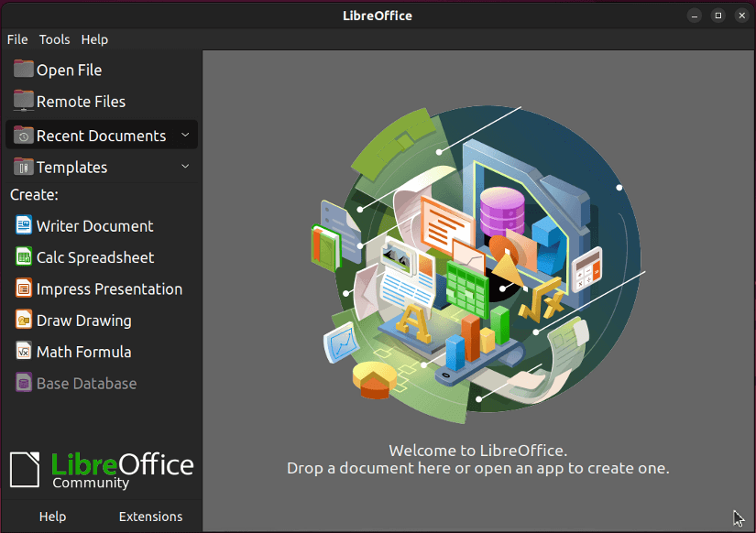Show the Recent Documents list
Viewport: 756px width, 533px height.
(102, 135)
